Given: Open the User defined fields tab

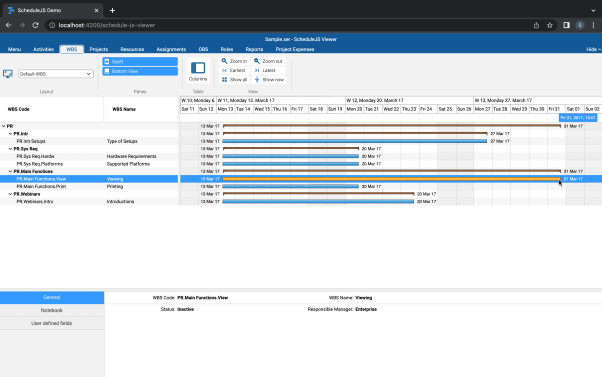Looking at the screenshot, I should click(x=52, y=323).
